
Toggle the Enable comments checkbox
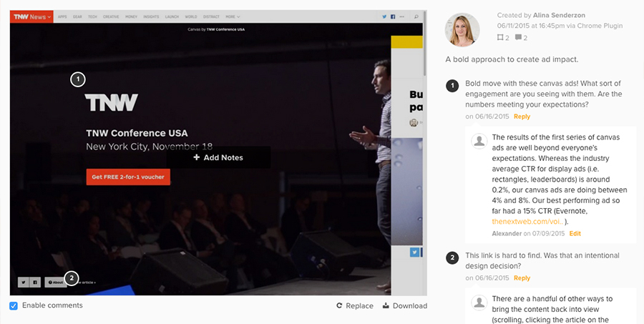click(14, 305)
